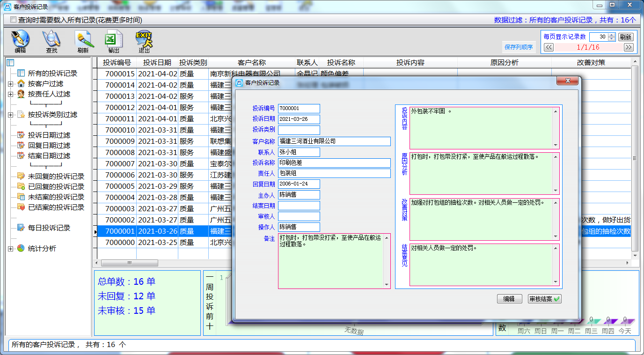This screenshot has height=355, width=644.
Task: Expand the 按投诉类别过滤 node
Action: point(11,115)
